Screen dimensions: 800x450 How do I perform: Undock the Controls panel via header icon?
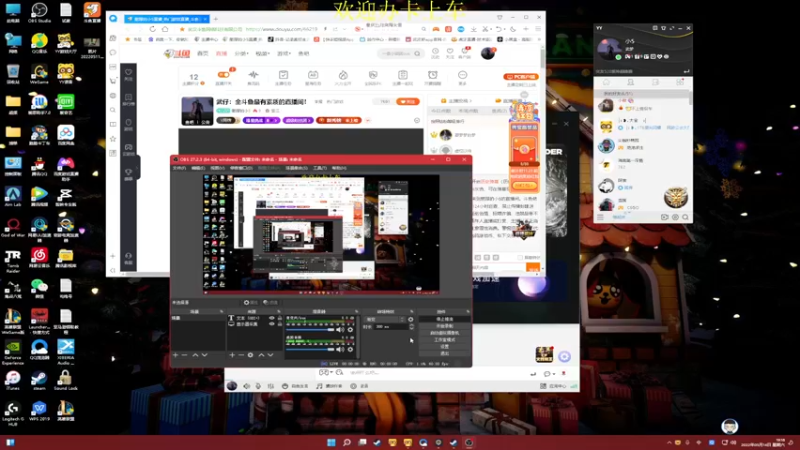pyautogui.click(x=468, y=311)
